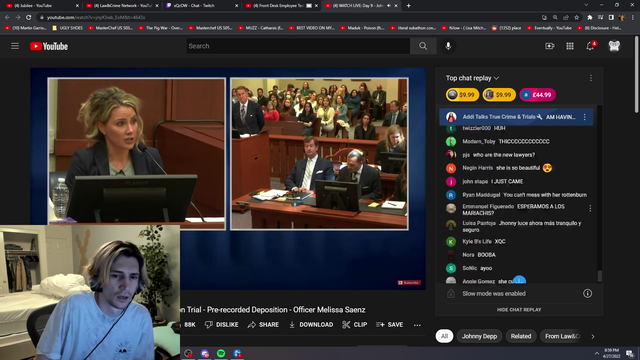Open the notifications bell
Image resolution: width=640 pixels, height=360 pixels.
click(590, 46)
